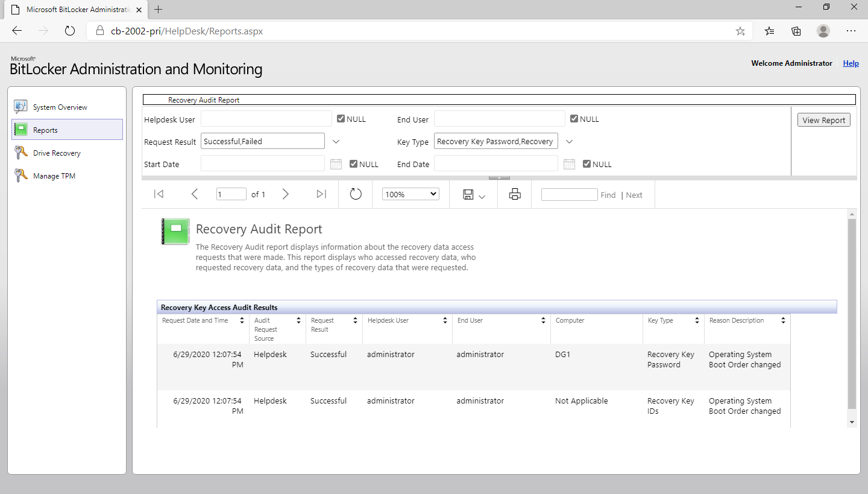Go to next report page arrow
The width and height of the screenshot is (868, 494).
[x=286, y=194]
